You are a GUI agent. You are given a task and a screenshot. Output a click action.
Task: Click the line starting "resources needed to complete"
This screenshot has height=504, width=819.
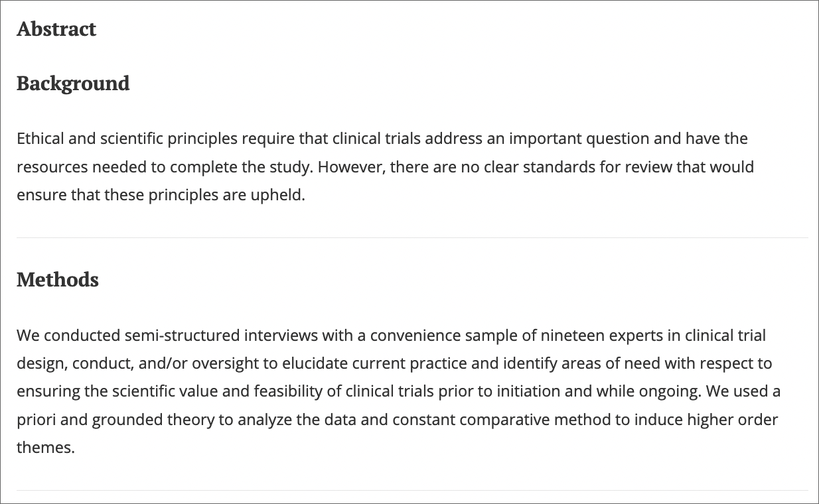pos(385,166)
